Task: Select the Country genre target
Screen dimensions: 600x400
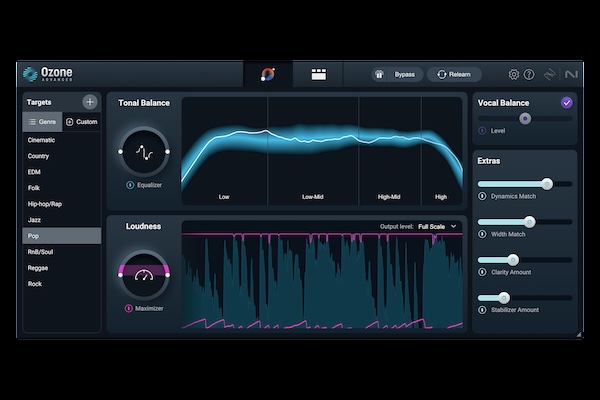Action: coord(62,156)
